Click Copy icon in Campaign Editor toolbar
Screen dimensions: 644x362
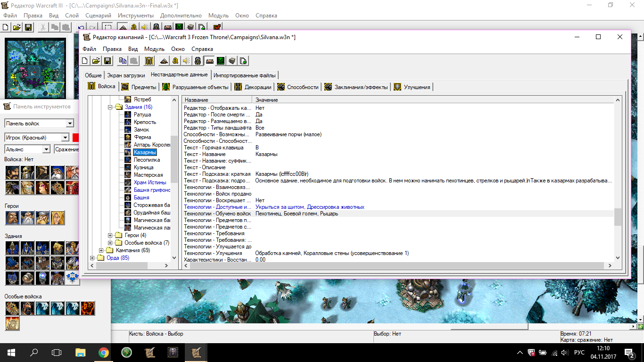coord(123,61)
